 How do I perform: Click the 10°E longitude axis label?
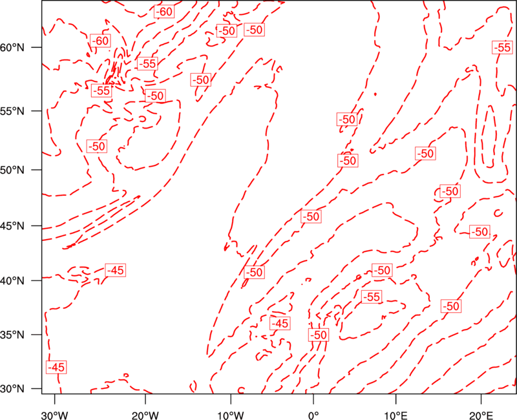pyautogui.click(x=396, y=415)
